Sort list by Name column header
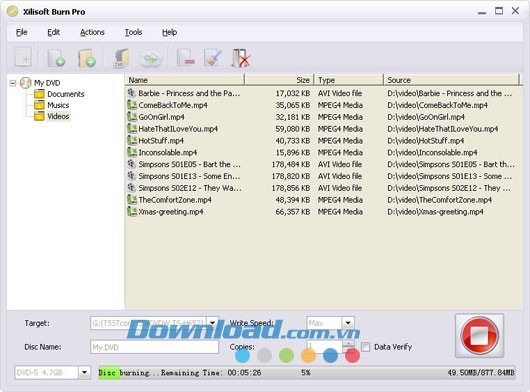The image size is (530, 392). [185, 80]
